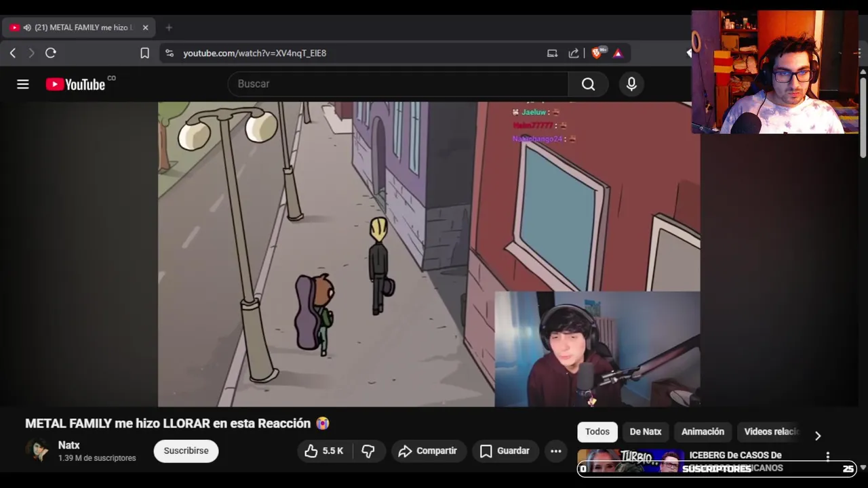This screenshot has width=868, height=488.
Task: Go back in the browser
Action: point(12,53)
